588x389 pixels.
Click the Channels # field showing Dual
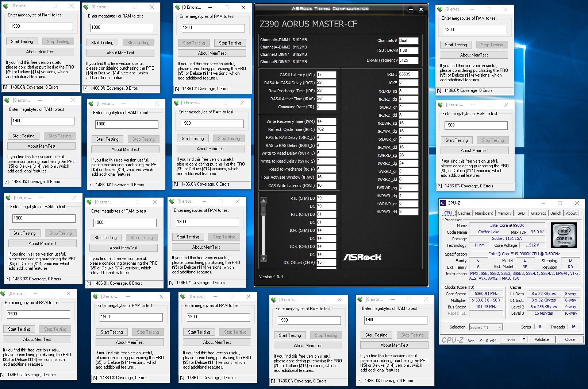click(x=408, y=41)
